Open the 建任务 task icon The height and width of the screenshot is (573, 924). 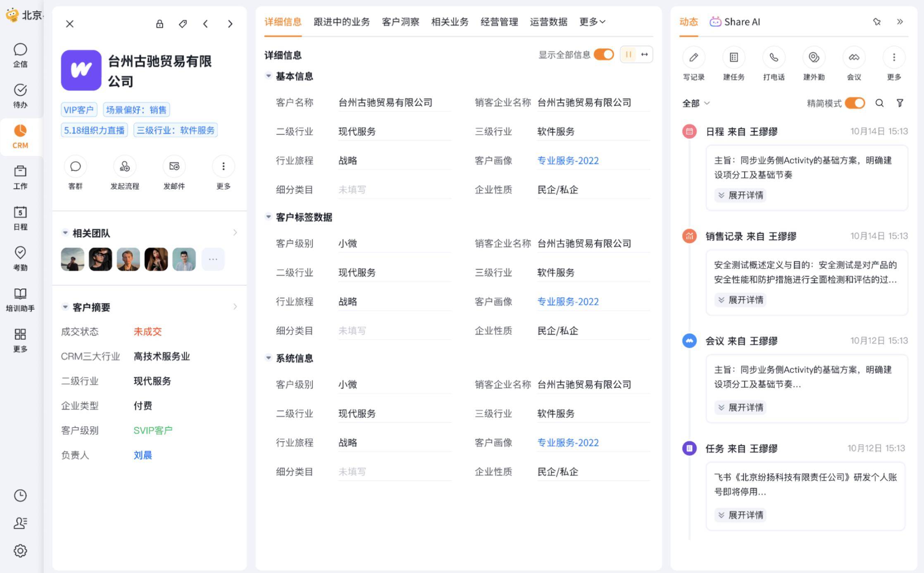[733, 57]
